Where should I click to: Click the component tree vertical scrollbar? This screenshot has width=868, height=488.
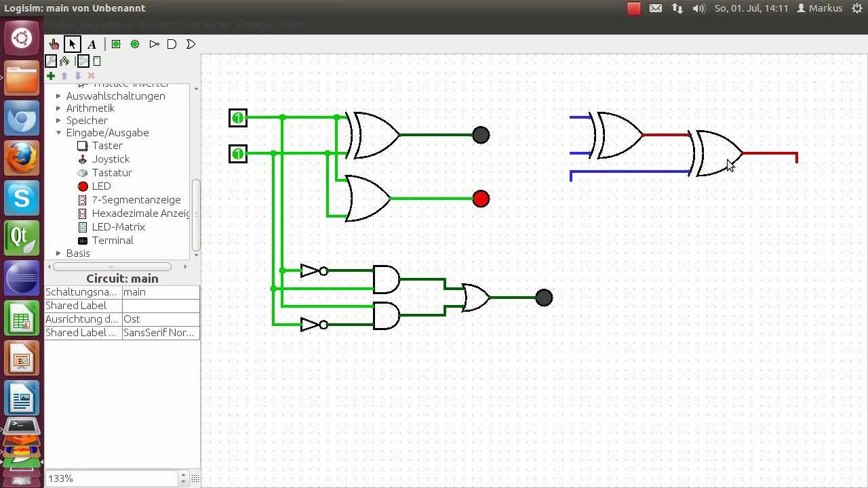196,216
